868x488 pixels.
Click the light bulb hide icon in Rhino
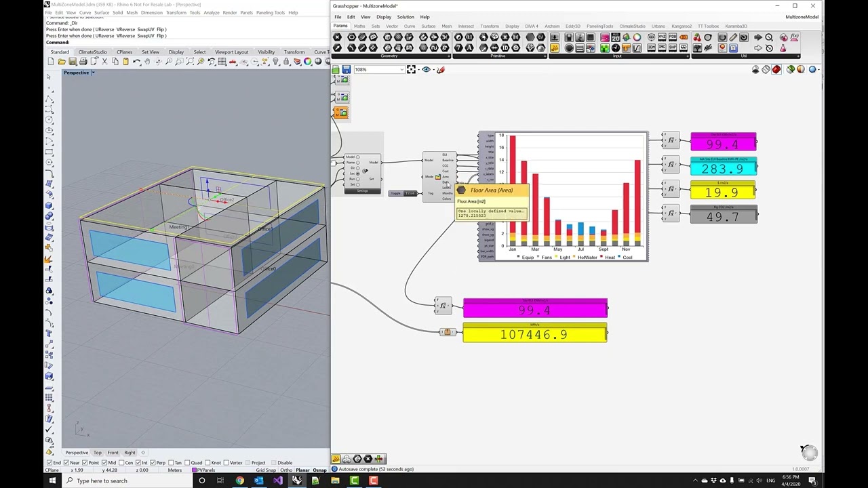pyautogui.click(x=275, y=62)
